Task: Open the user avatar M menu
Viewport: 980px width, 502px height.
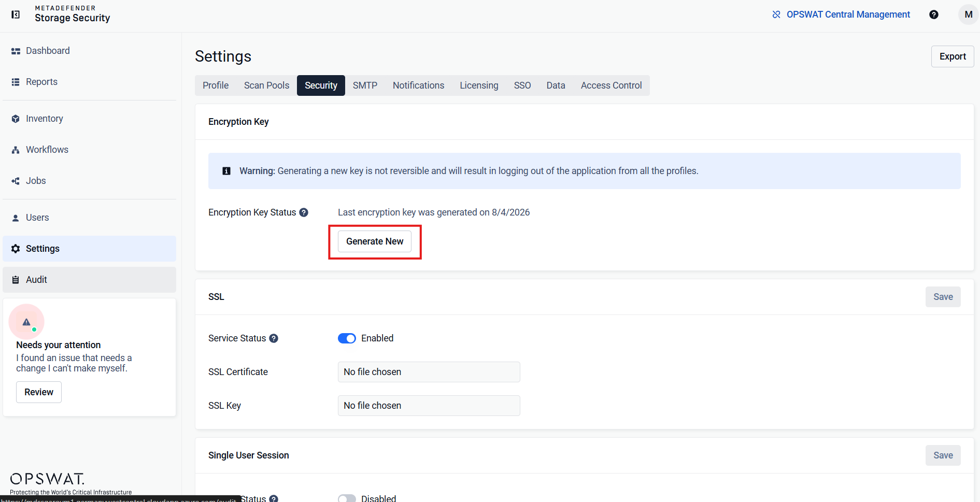Action: [x=968, y=15]
